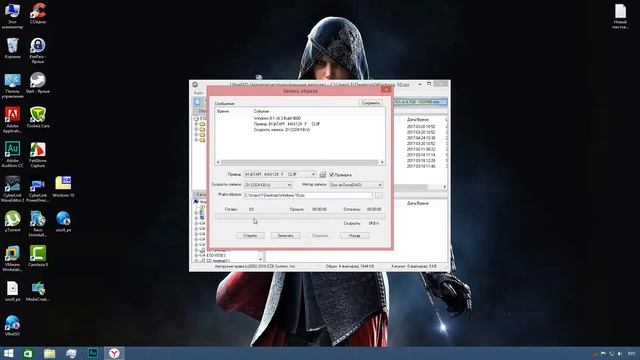Screen dimensions: 640x360
Task: Open the Windows Start button
Action: (x=8, y=353)
